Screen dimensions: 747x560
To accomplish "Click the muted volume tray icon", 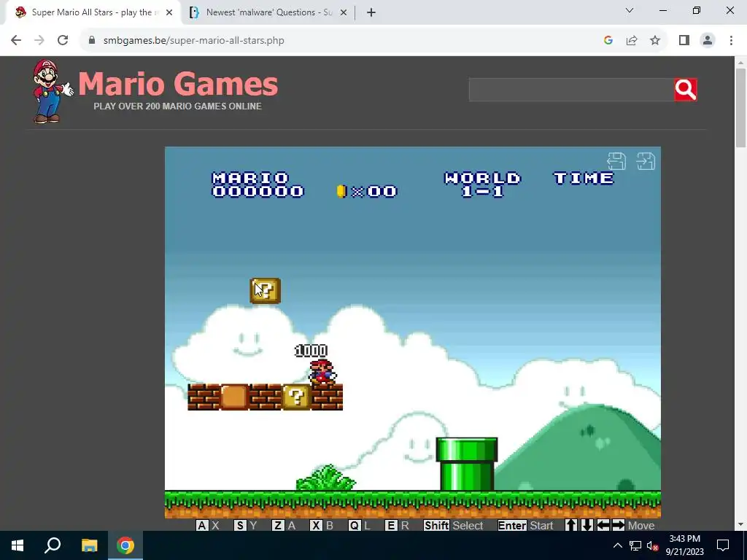I will click(x=653, y=545).
